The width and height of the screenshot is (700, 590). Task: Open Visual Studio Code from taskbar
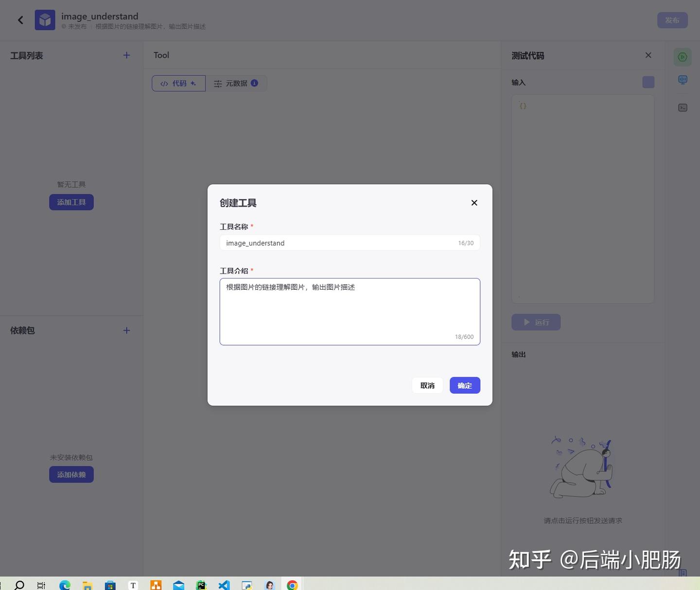pyautogui.click(x=224, y=585)
